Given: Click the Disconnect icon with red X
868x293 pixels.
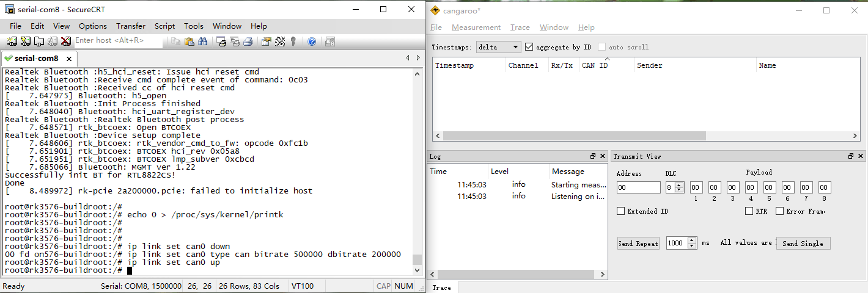Looking at the screenshot, I should [x=65, y=42].
